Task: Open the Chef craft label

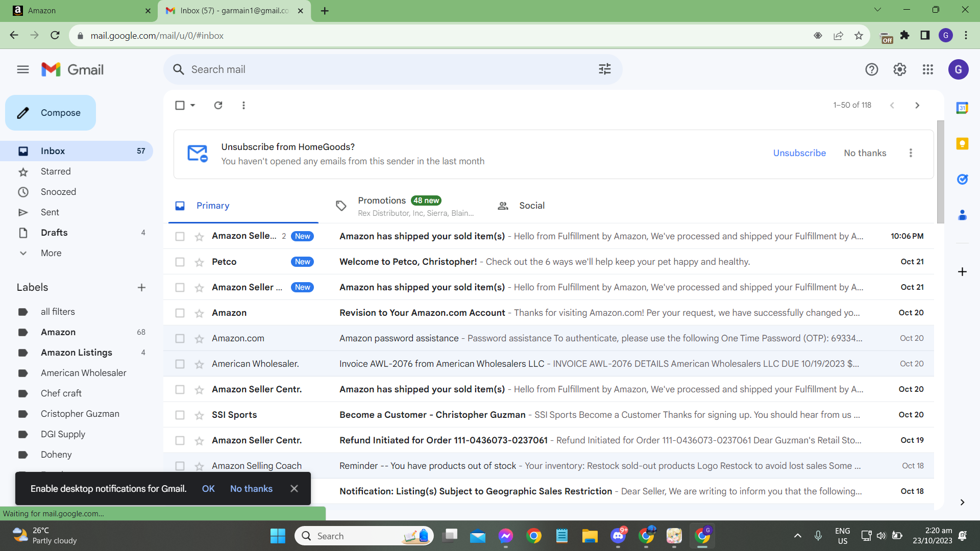Action: (61, 393)
